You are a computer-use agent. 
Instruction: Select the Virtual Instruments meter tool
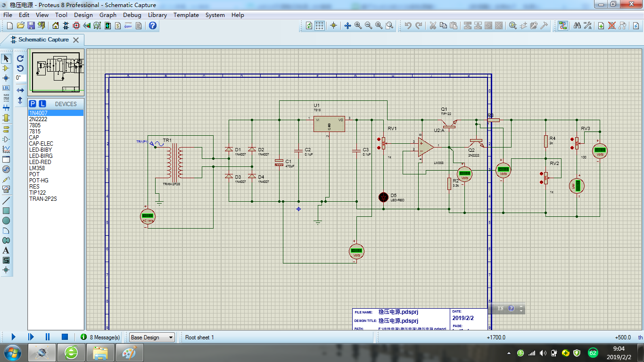click(6, 189)
